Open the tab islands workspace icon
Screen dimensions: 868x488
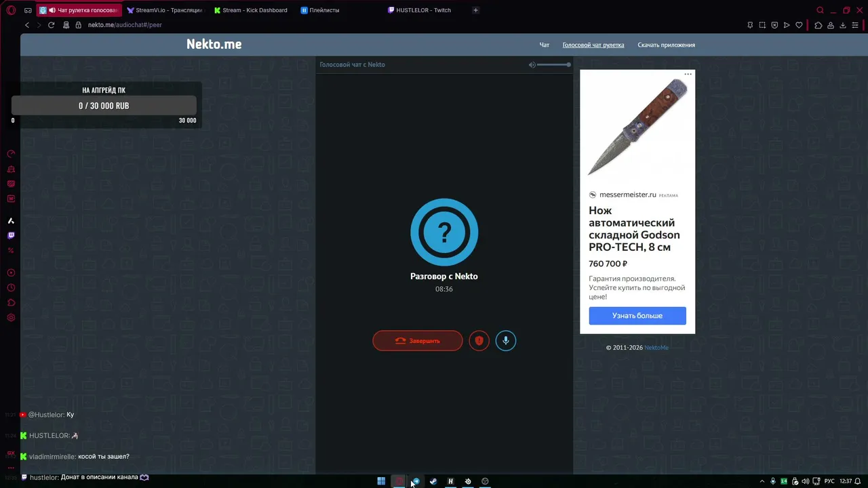pos(28,10)
